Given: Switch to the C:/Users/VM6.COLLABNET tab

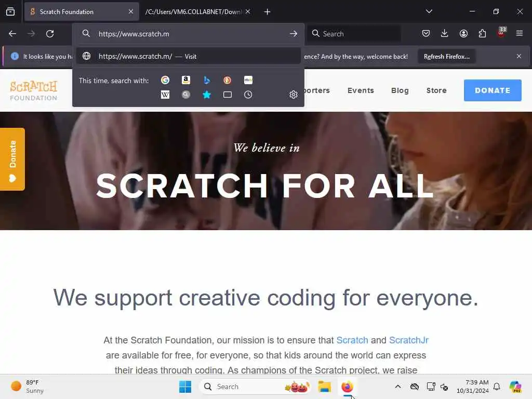Looking at the screenshot, I should 193,12.
